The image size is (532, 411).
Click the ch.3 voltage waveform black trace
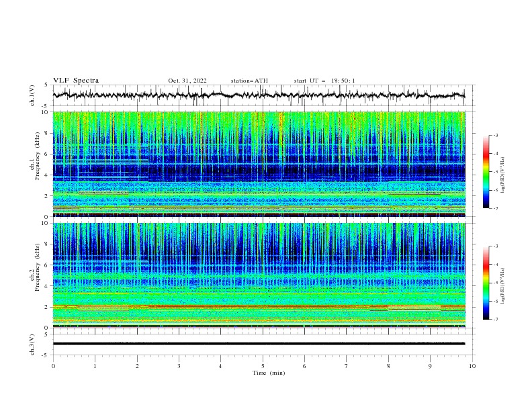point(259,344)
